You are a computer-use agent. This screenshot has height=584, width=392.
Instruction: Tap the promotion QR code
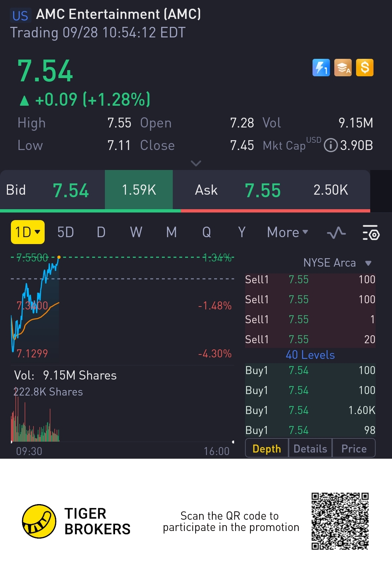[x=340, y=521]
